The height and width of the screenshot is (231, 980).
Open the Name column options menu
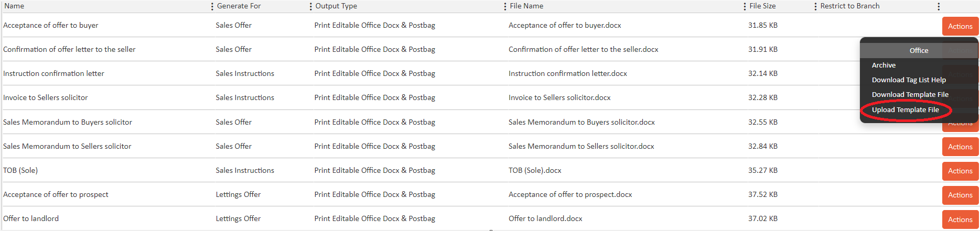212,6
